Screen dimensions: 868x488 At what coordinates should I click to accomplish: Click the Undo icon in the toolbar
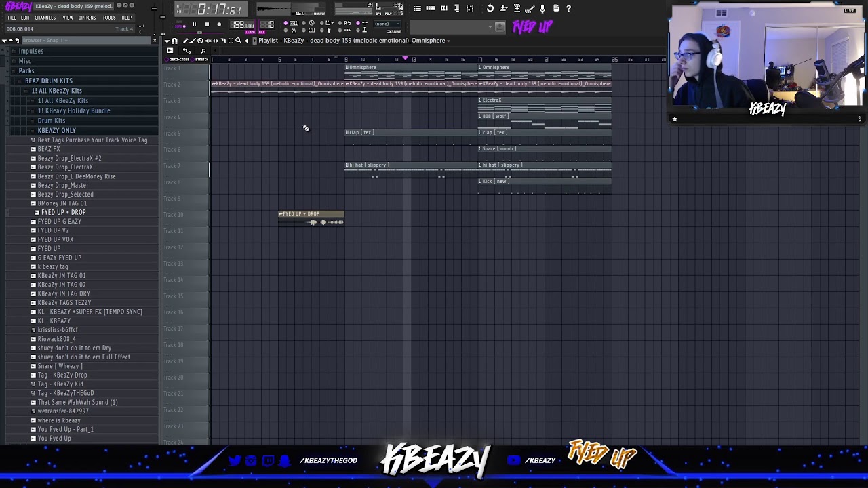point(490,8)
